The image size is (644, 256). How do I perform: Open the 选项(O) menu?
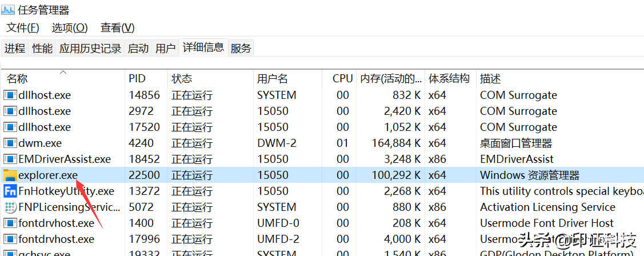70,28
